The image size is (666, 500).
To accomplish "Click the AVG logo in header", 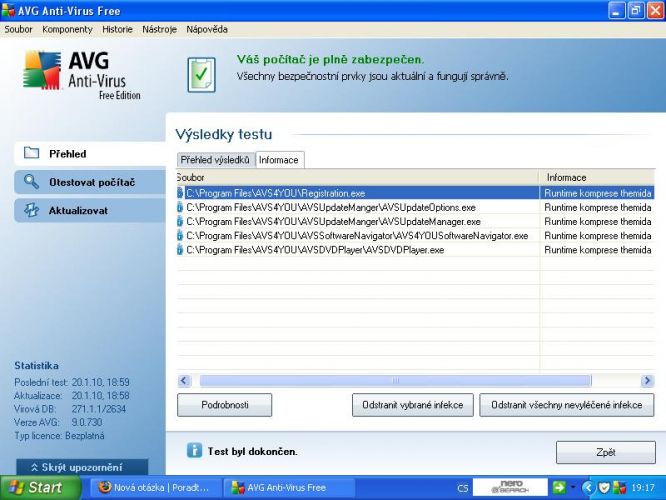I will point(81,75).
